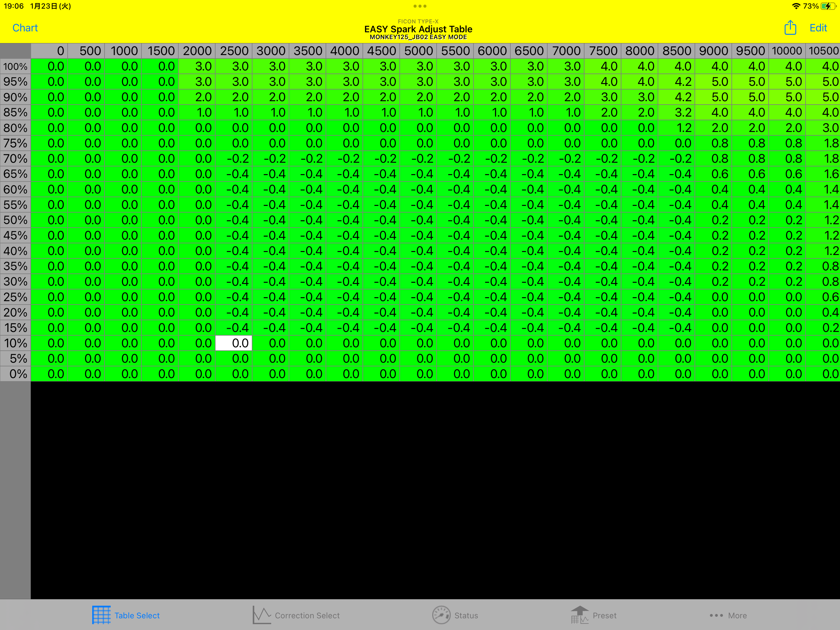This screenshot has width=840, height=630.
Task: Switch to the Preset tab label
Action: (x=604, y=616)
